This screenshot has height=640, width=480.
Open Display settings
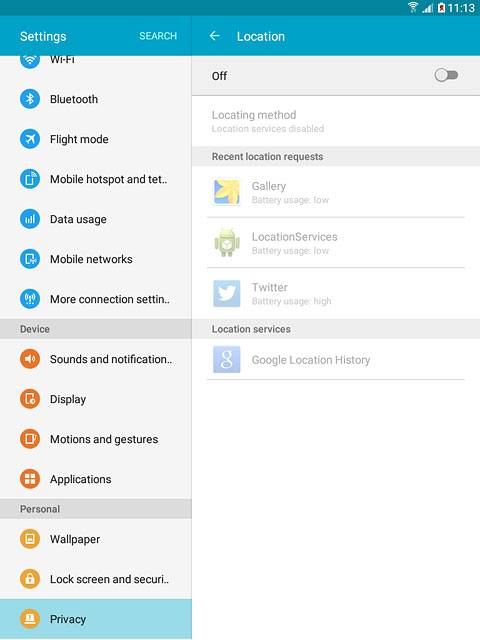96,399
